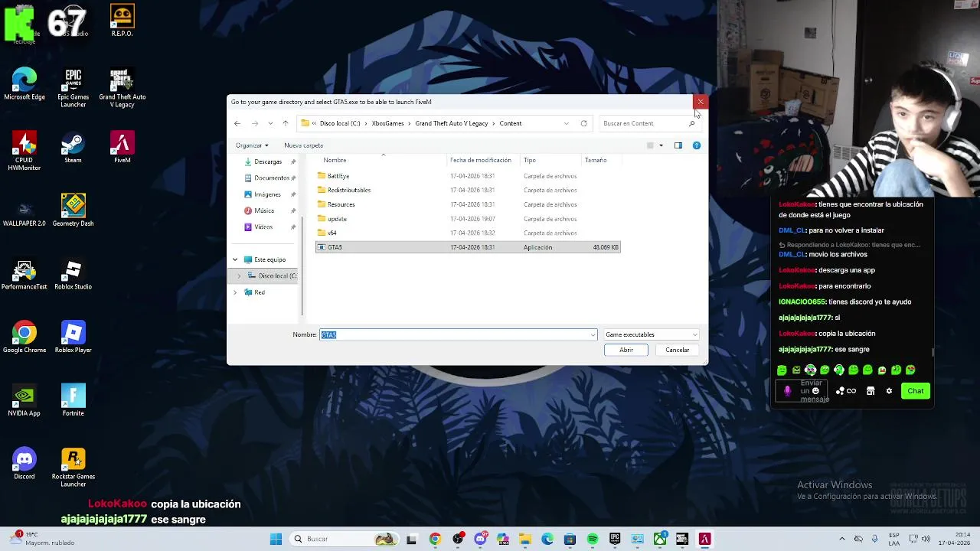Screen dimensions: 980x551
Task: Open Descargas in the sidebar
Action: [268, 161]
